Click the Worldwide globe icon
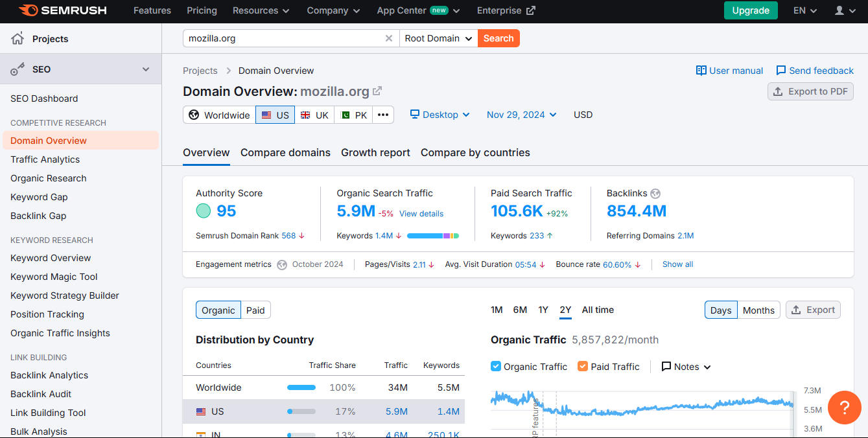Screen dimensions: 868x438 tap(194, 115)
